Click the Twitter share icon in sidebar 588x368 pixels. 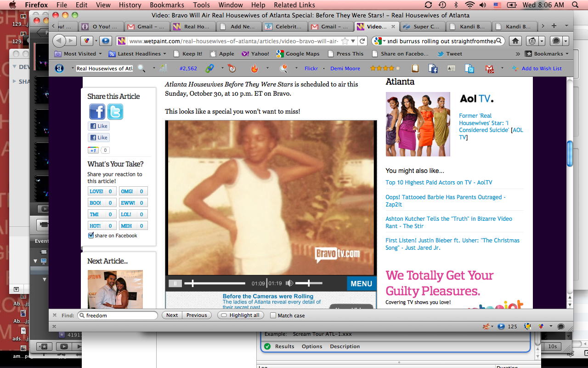115,112
